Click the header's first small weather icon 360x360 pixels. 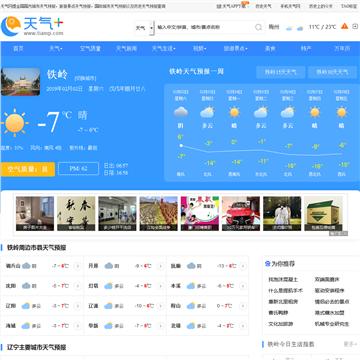click(x=289, y=28)
